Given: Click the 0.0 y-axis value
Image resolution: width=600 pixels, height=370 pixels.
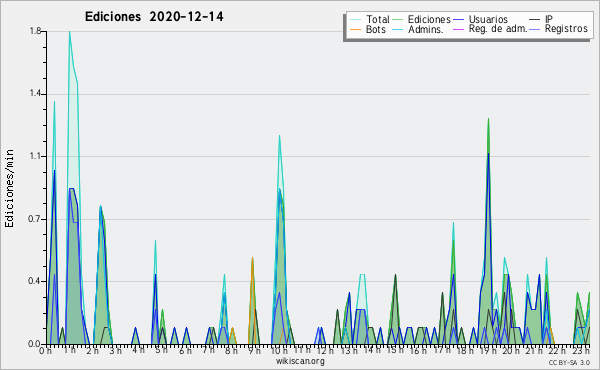Looking at the screenshot, I should (35, 344).
